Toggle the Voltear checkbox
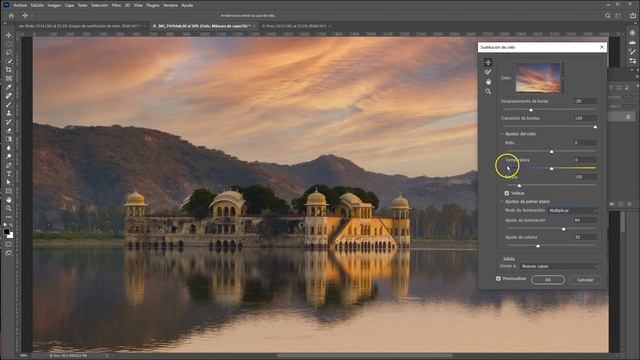Viewport: 640px width, 360px height. click(507, 193)
